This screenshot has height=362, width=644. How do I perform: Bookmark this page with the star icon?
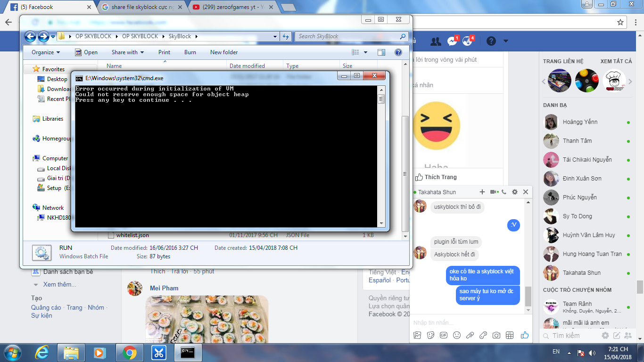click(x=620, y=22)
